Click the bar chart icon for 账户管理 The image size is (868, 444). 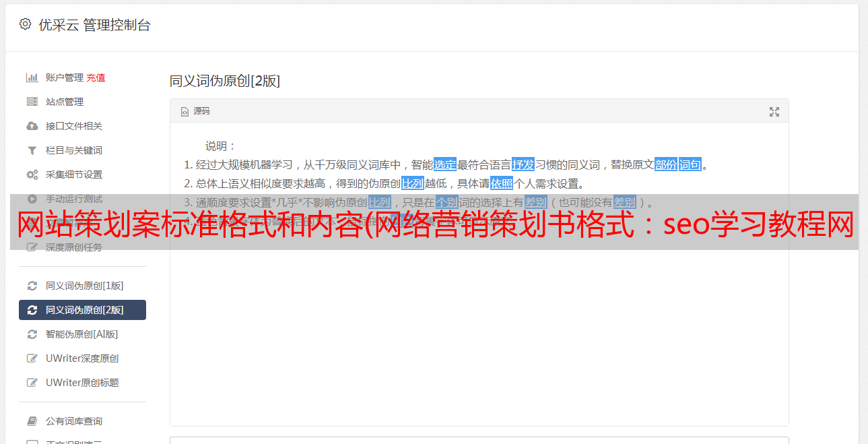32,77
